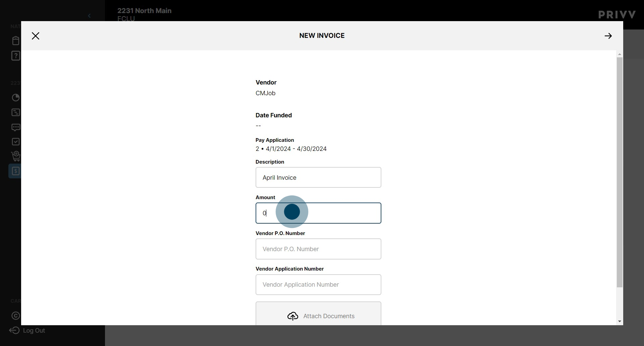Focus the Vendor P.O. Number field
Screen dimensions: 644x346
tap(318, 249)
